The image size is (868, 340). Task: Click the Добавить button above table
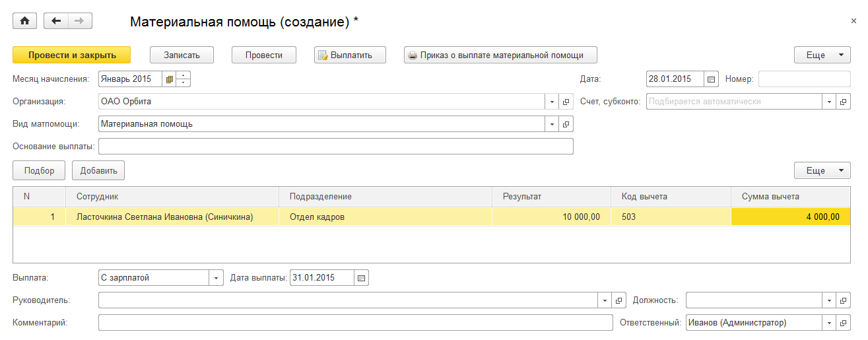point(98,170)
